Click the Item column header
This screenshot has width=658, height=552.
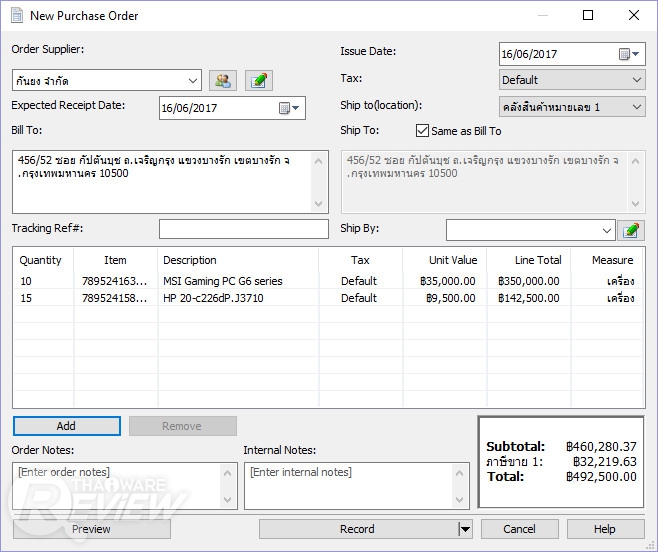tap(115, 260)
